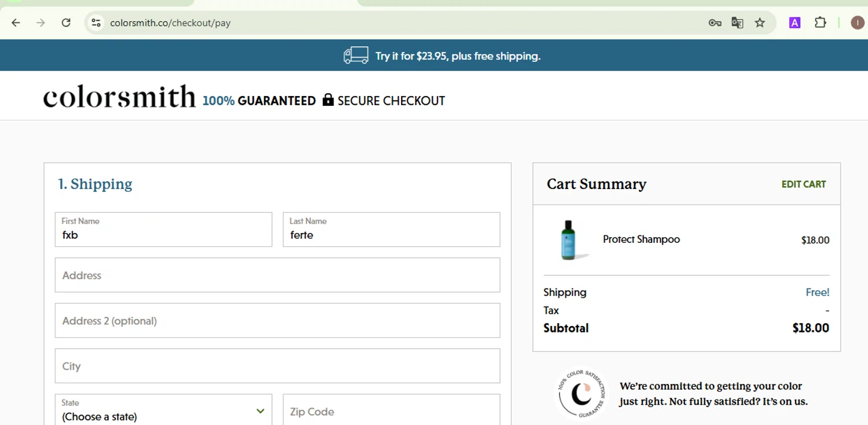Open the purple A extension icon
The image size is (868, 425).
pos(795,23)
